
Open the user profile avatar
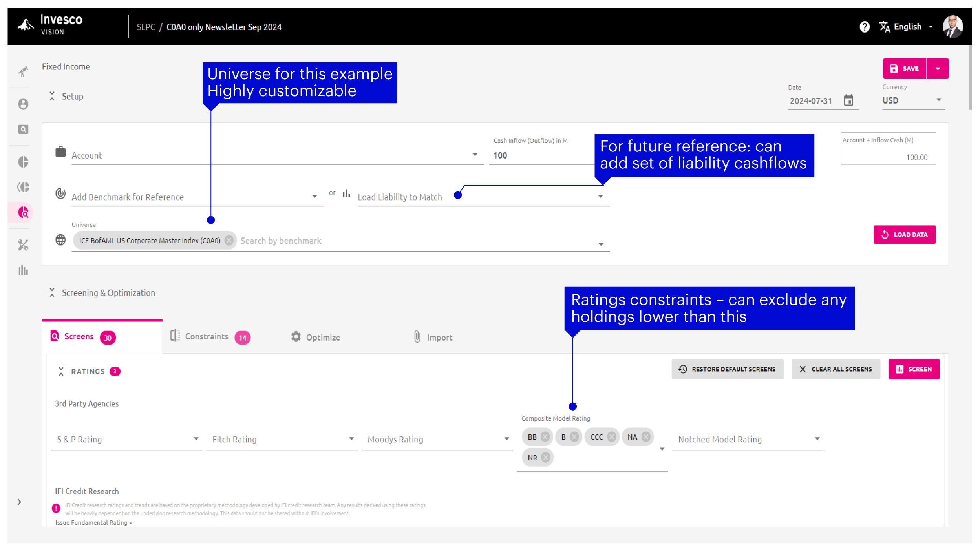tap(953, 27)
